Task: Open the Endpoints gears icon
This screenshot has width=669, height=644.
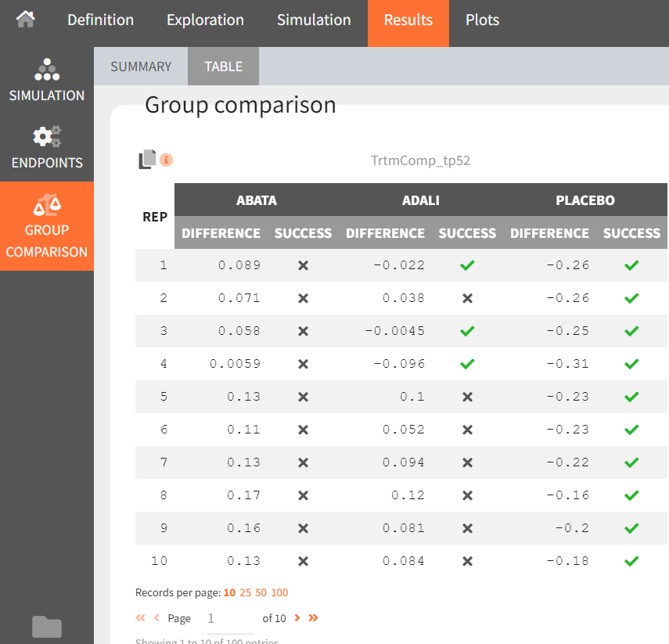Action: 47,137
